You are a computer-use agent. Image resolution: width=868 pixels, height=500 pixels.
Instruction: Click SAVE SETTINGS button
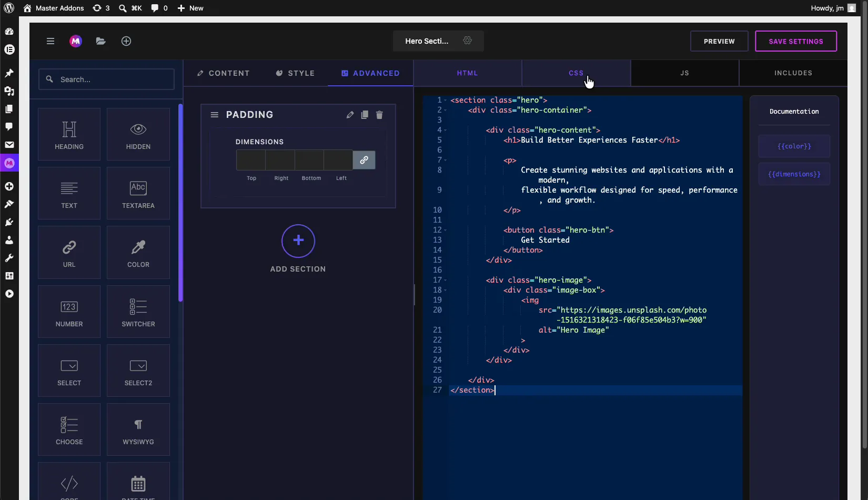click(796, 41)
